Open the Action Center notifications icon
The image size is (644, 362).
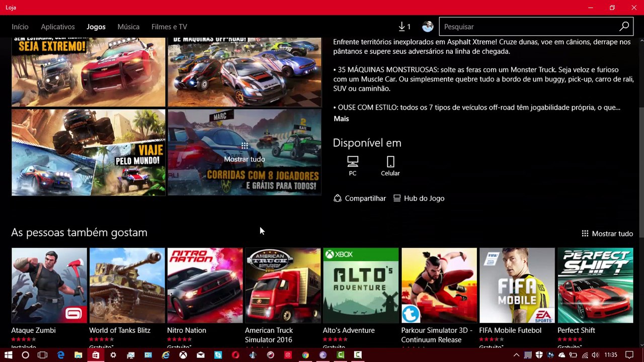(x=629, y=355)
